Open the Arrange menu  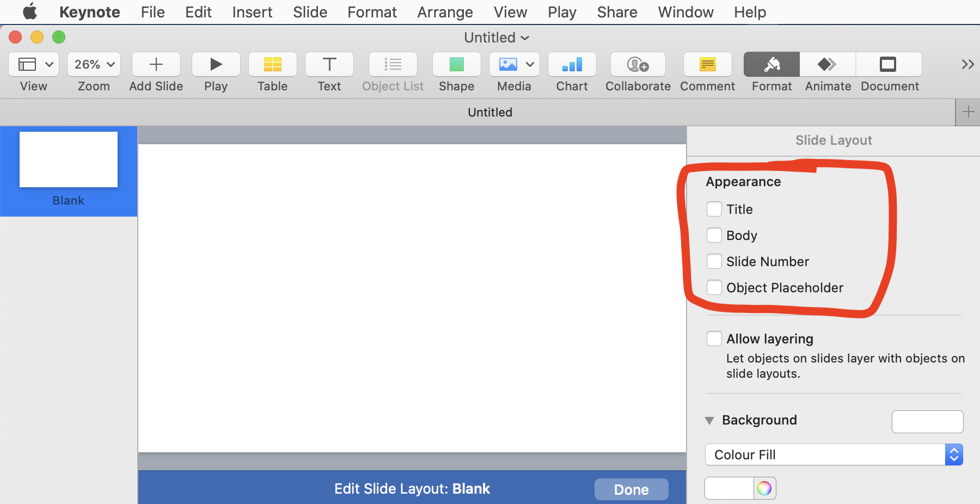click(x=445, y=12)
